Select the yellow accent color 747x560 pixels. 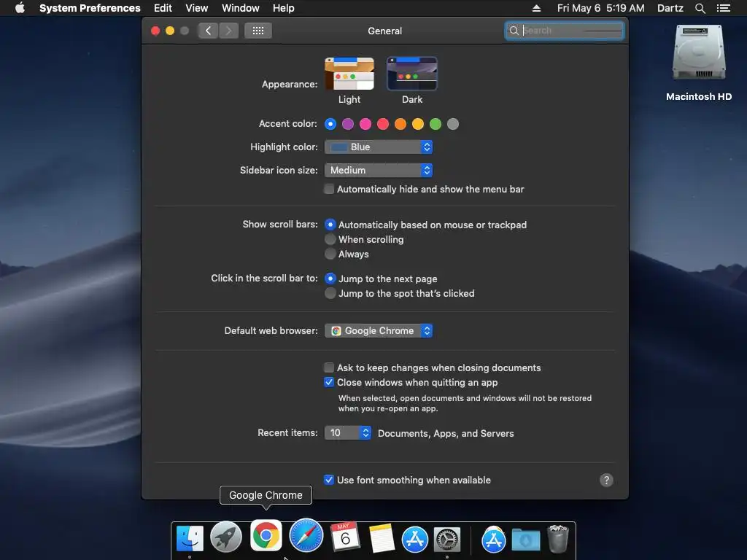(x=418, y=124)
